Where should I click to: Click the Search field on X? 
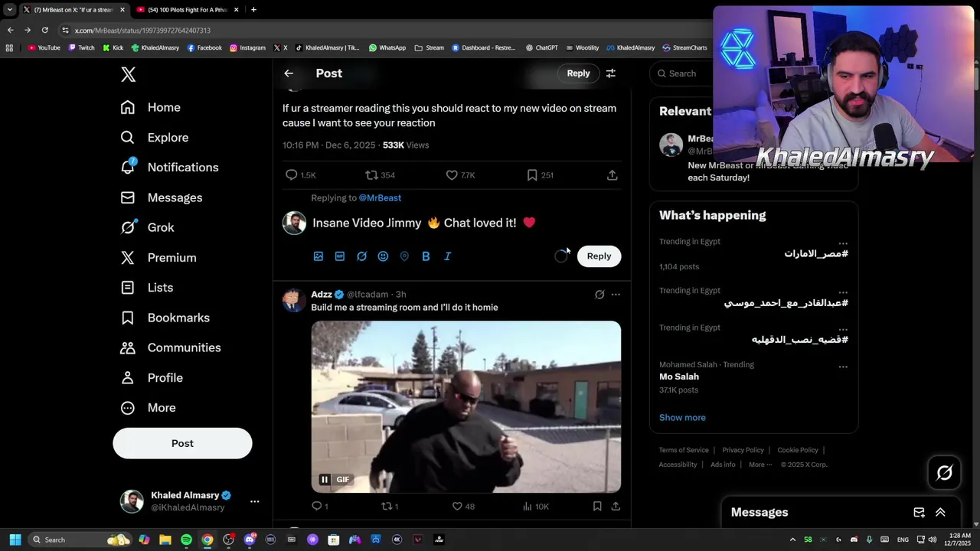point(681,73)
